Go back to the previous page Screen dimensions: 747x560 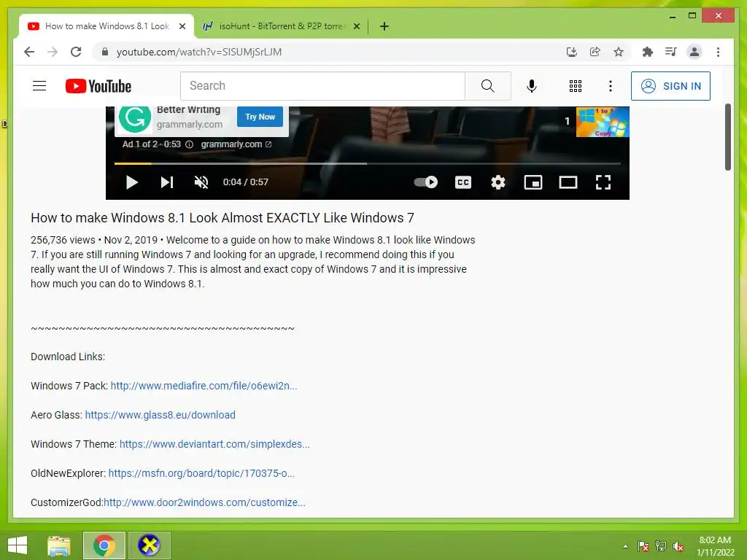click(x=29, y=52)
